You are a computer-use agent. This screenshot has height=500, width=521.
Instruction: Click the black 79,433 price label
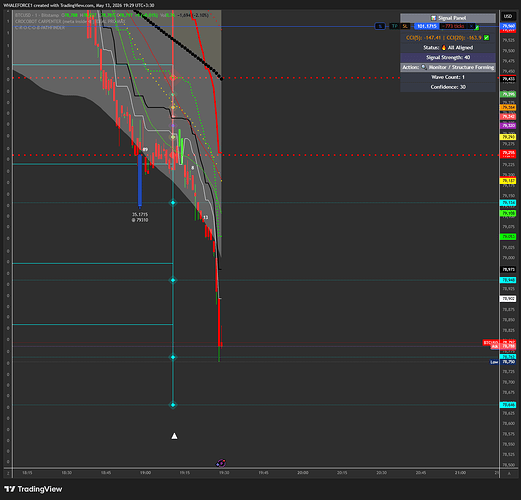[x=508, y=79]
